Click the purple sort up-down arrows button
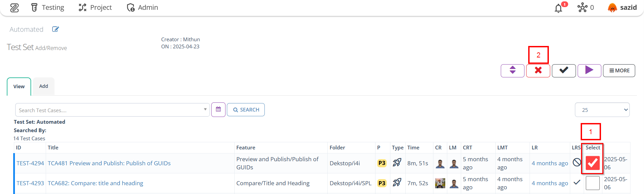The image size is (644, 194). 512,70
